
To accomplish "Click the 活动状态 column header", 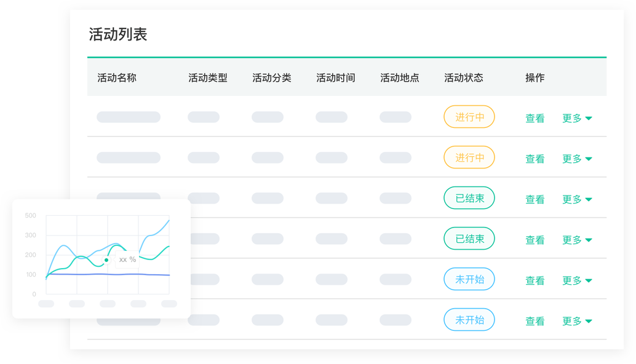I will click(x=464, y=77).
